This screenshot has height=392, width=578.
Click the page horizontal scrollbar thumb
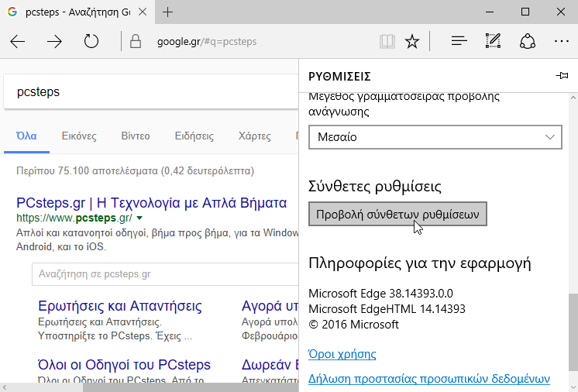(191, 387)
